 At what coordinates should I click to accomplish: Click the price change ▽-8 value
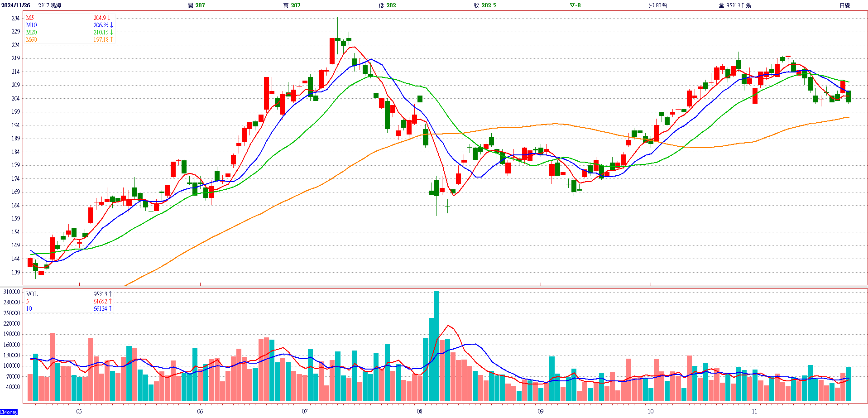(x=575, y=5)
